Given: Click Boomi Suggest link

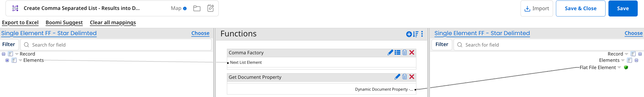Looking at the screenshot, I should click(x=64, y=23).
